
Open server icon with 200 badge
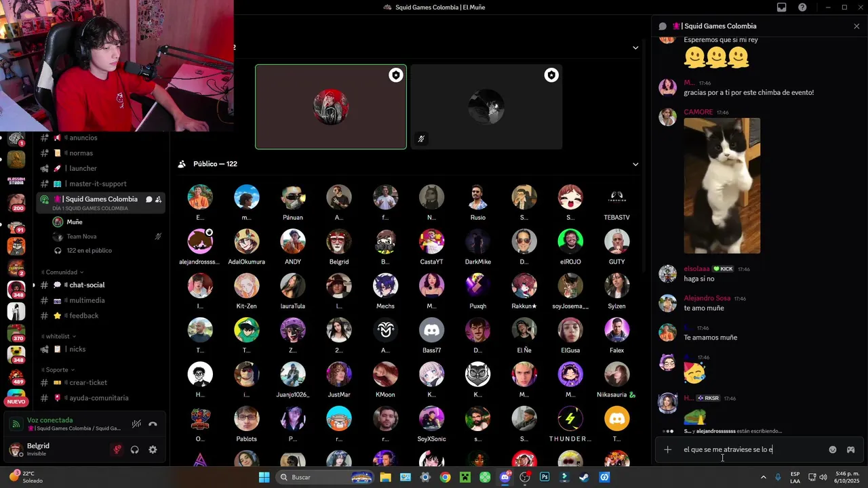[16, 202]
